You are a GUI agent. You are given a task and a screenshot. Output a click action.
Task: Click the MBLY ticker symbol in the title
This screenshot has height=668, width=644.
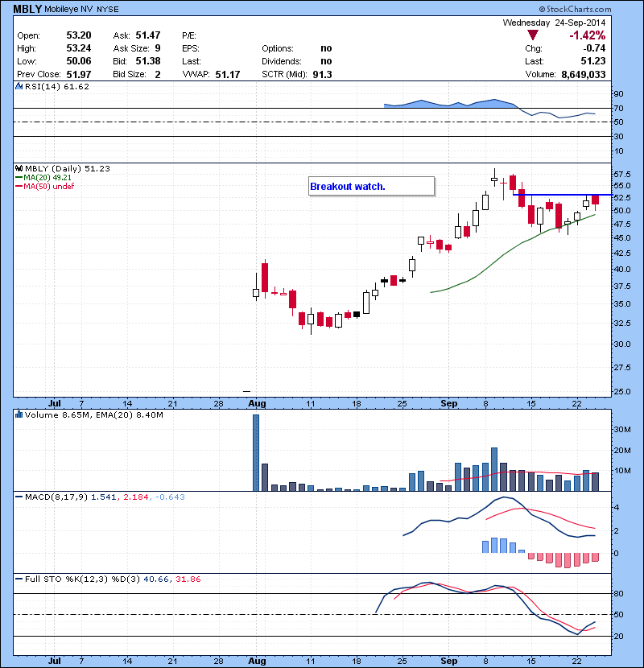click(27, 9)
